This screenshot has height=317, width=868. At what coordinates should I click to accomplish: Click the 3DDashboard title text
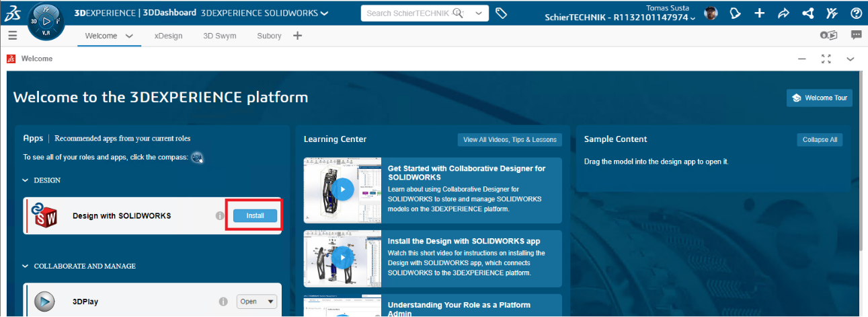(x=169, y=13)
